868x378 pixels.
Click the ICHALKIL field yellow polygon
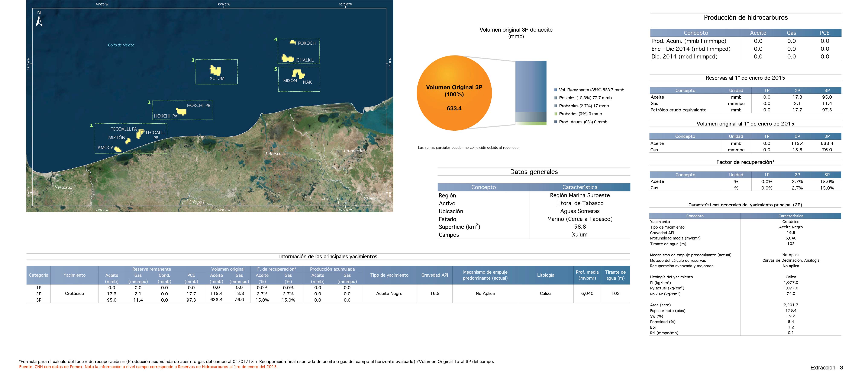pyautogui.click(x=287, y=58)
